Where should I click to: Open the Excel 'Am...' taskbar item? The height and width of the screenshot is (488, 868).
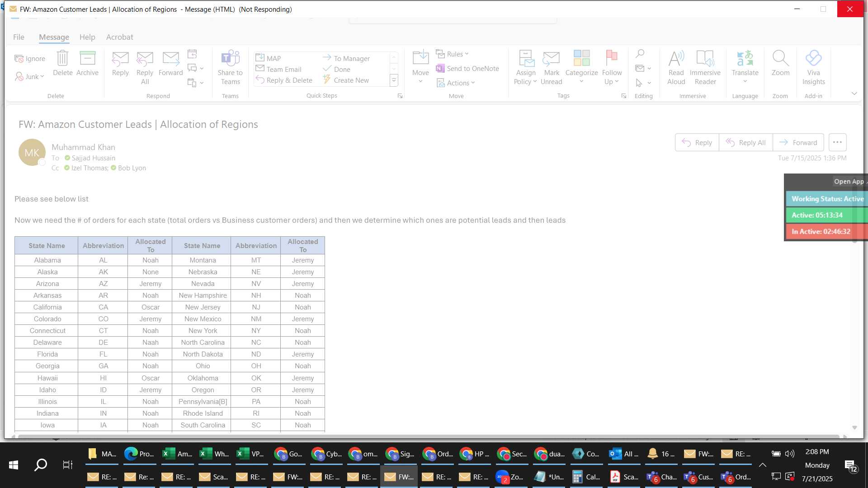click(177, 453)
